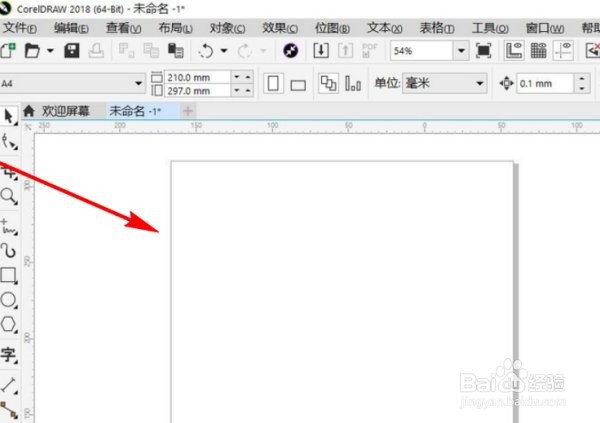Click the Current page layout icon
This screenshot has height=423, width=600.
click(x=352, y=83)
